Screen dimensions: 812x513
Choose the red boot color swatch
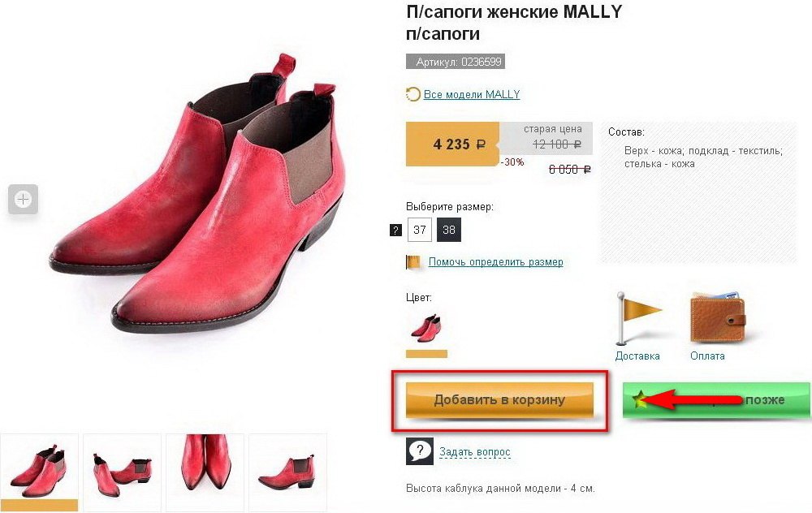[x=426, y=328]
